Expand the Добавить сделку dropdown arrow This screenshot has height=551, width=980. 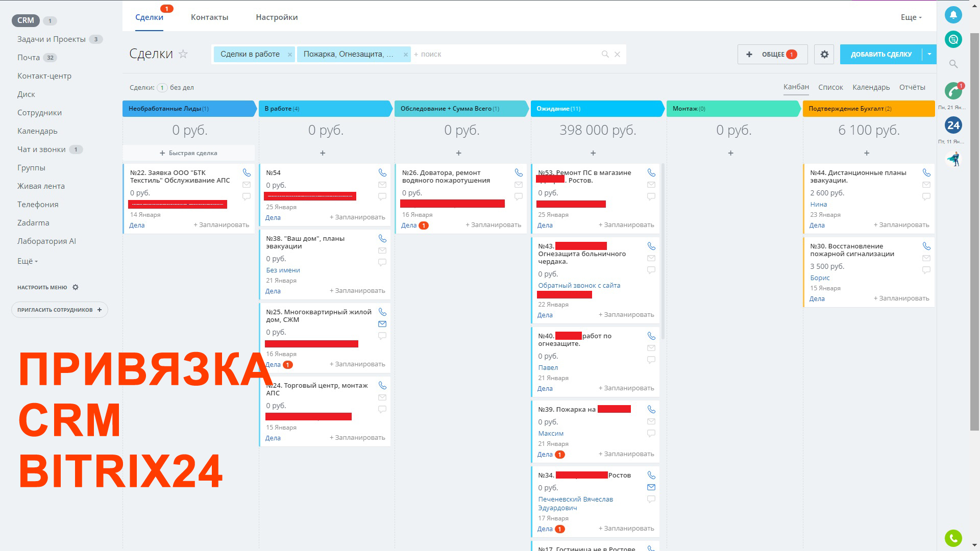929,54
